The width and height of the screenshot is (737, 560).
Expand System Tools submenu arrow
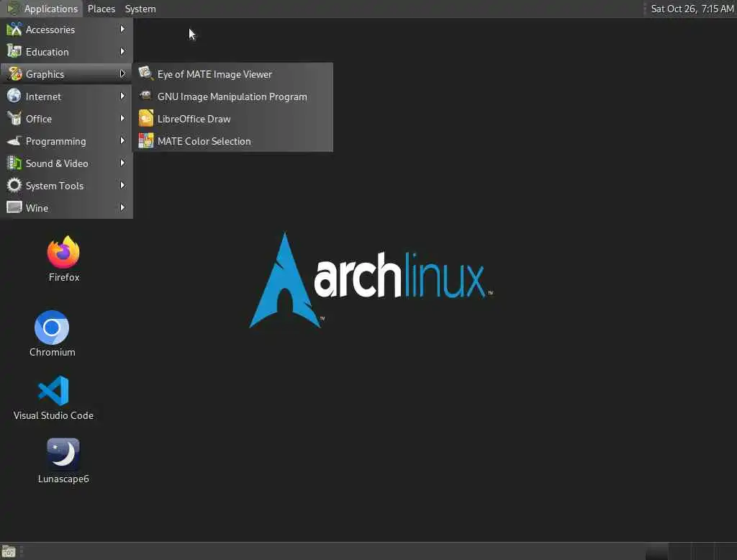122,185
